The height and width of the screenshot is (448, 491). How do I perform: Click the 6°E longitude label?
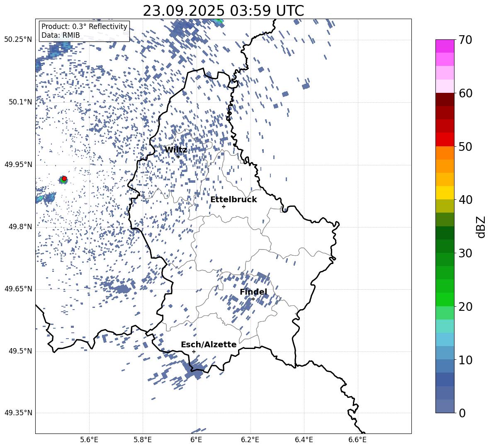coord(196,440)
